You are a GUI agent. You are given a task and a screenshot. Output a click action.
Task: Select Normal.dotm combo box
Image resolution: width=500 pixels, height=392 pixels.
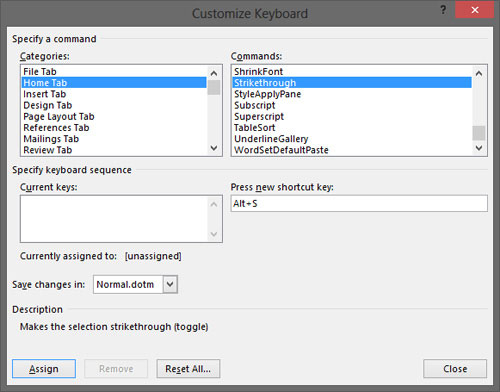pos(135,284)
